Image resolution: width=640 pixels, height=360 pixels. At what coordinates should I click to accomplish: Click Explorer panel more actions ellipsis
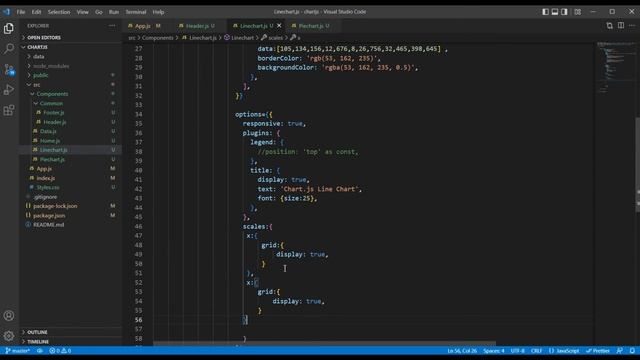[x=112, y=26]
